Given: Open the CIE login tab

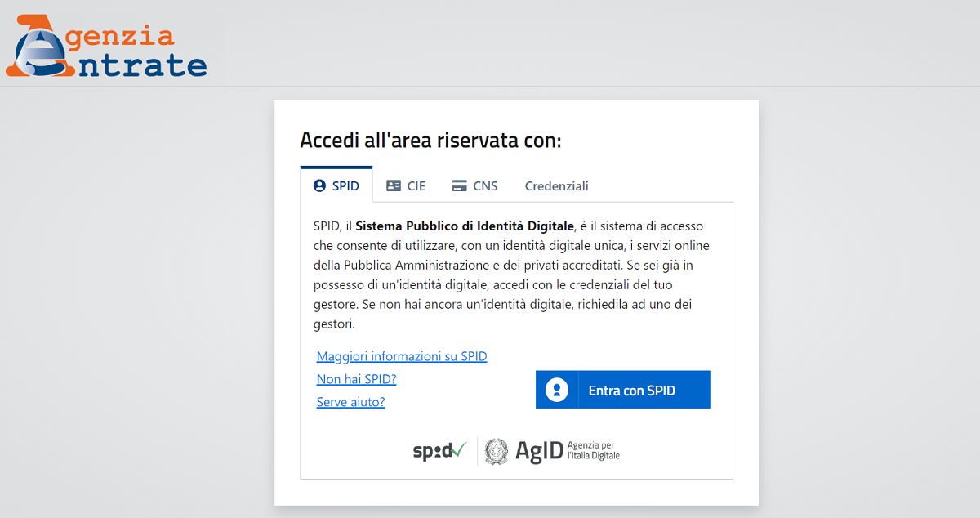Looking at the screenshot, I should tap(406, 185).
